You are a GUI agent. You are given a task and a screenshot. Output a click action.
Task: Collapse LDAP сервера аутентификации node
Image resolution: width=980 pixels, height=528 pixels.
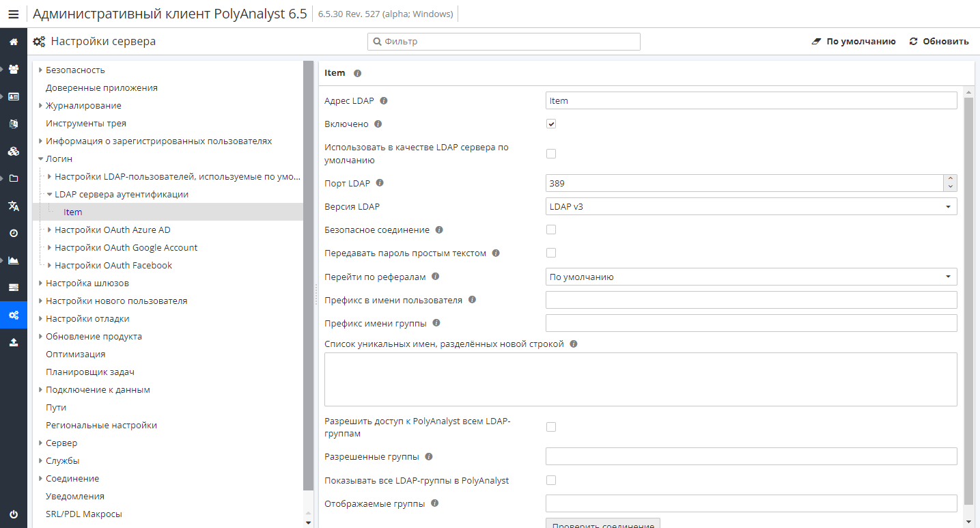click(50, 195)
